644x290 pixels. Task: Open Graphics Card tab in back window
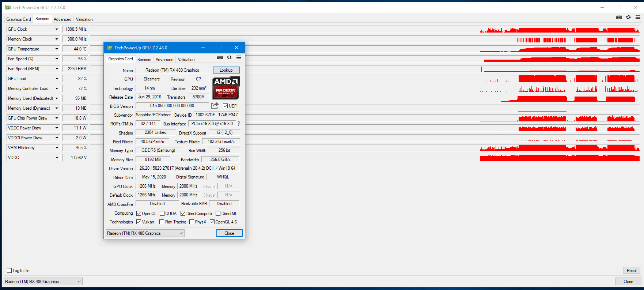[x=19, y=19]
